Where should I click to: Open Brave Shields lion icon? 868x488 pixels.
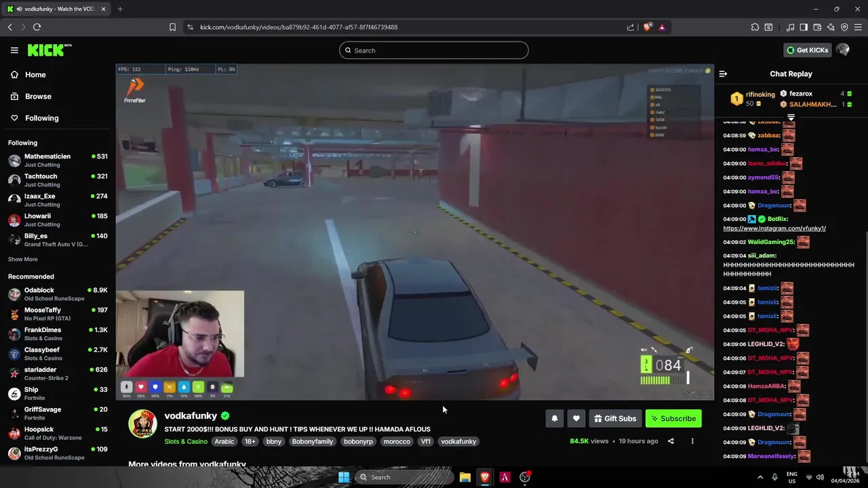pos(648,27)
